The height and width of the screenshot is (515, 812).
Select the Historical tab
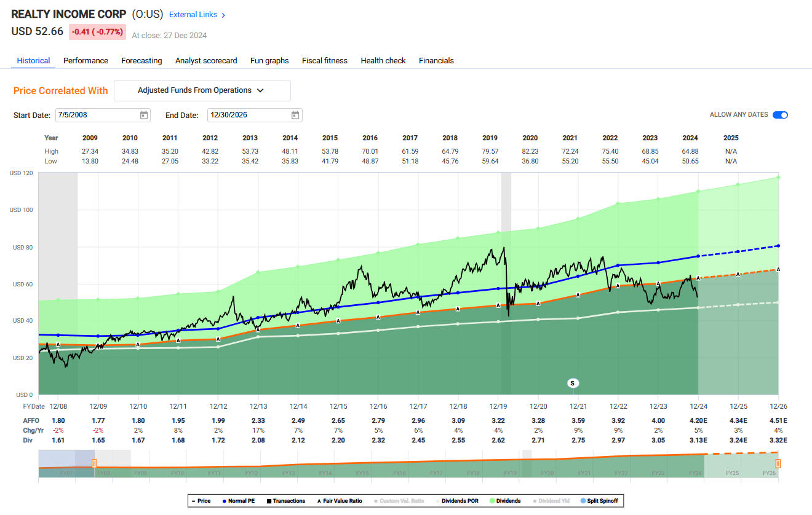click(33, 61)
